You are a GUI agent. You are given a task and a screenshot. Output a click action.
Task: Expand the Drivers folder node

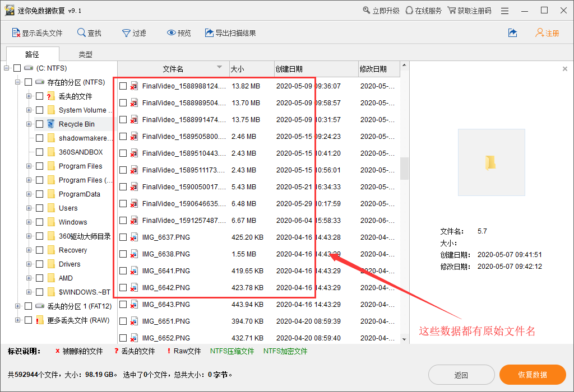pos(29,264)
